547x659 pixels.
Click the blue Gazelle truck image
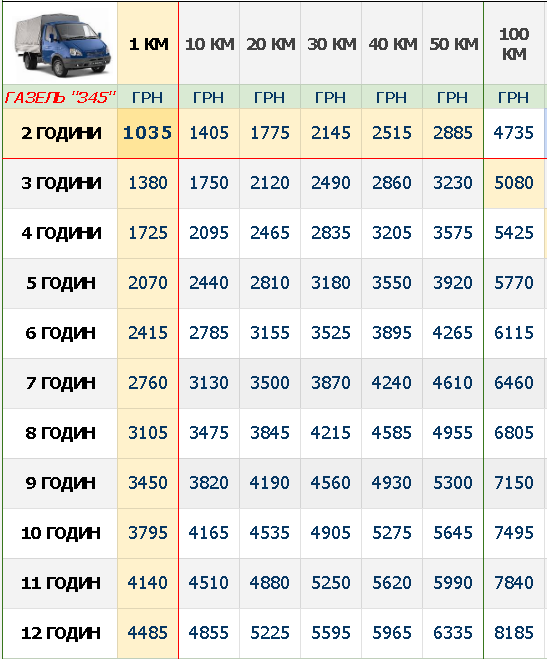tap(62, 45)
